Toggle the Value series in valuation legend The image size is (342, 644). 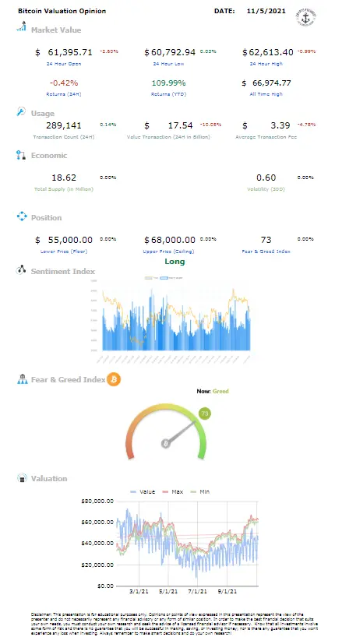(143, 491)
